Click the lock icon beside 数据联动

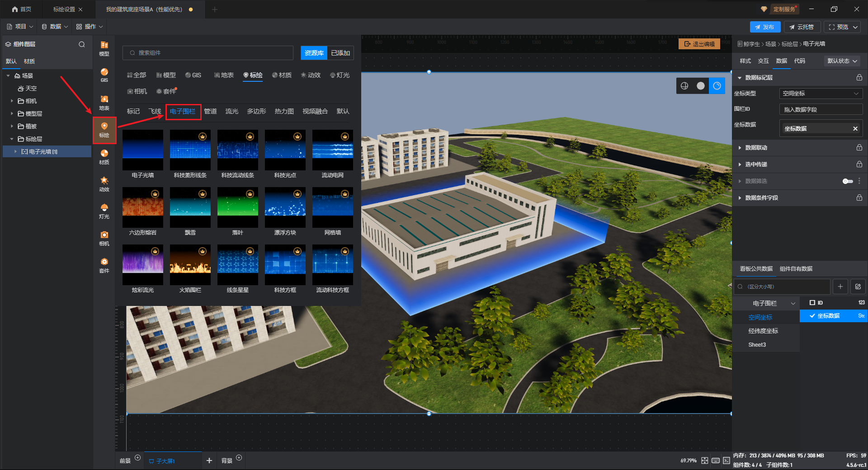click(x=859, y=148)
